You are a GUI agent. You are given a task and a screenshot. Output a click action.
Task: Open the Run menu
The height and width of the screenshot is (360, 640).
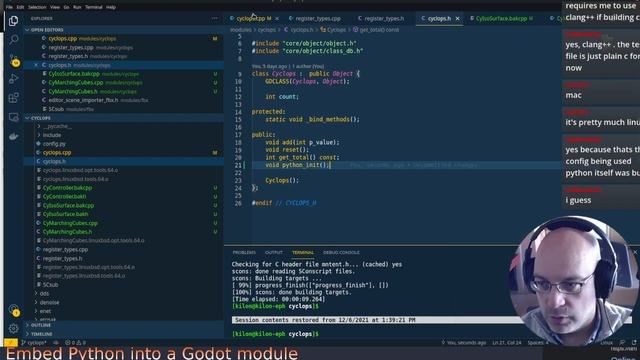pos(77,7)
